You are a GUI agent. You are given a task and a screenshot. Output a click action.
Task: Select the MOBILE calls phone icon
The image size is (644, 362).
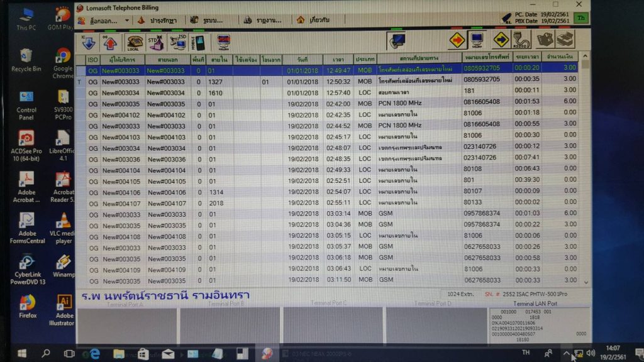pos(199,43)
